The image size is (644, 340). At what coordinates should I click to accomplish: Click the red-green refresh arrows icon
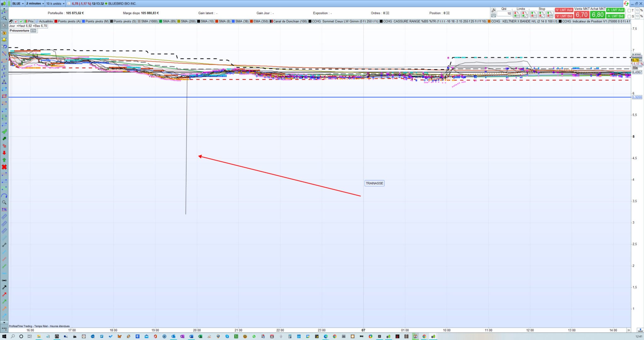(x=626, y=3)
